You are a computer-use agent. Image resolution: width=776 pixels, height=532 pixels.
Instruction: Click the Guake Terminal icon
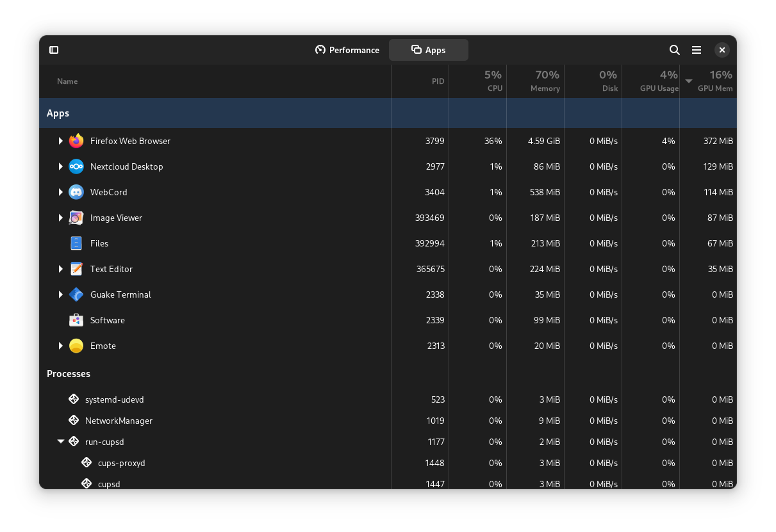[x=76, y=294]
